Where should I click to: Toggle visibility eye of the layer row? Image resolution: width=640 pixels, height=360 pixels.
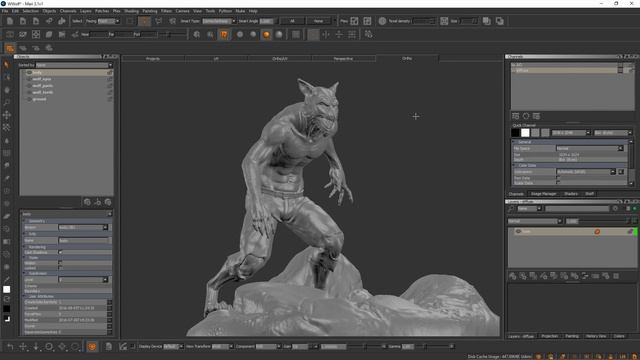click(x=518, y=231)
